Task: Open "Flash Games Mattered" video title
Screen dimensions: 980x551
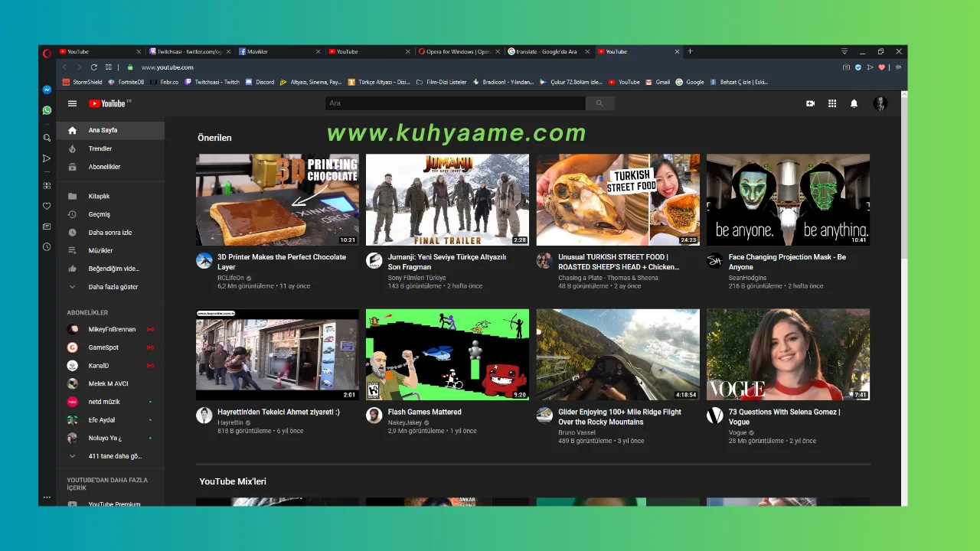Action: pyautogui.click(x=424, y=412)
